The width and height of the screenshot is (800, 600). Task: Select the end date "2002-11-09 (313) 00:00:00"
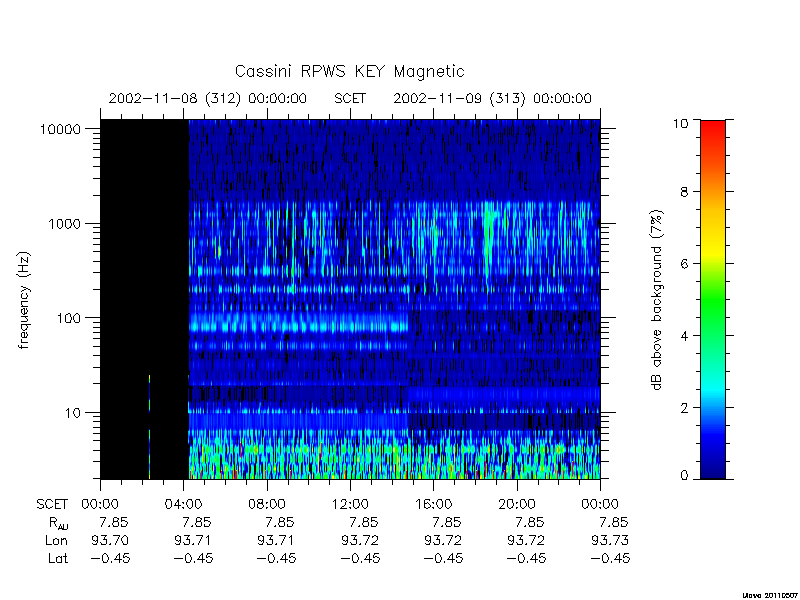click(x=492, y=98)
